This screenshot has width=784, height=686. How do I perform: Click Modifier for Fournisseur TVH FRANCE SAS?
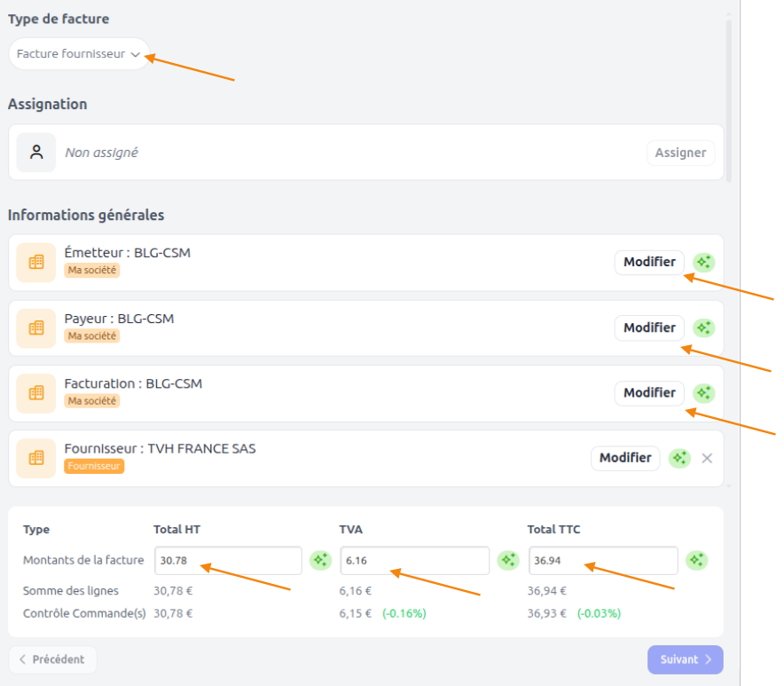pos(625,458)
